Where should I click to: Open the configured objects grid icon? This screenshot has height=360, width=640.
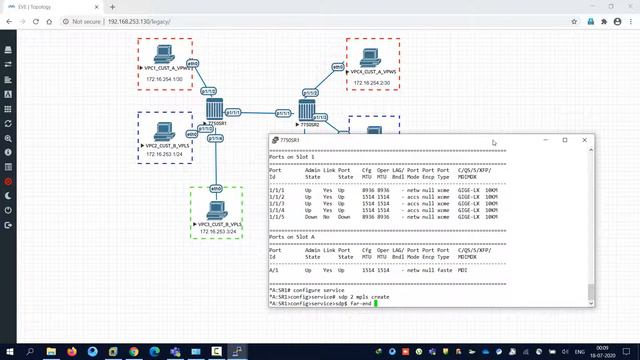(x=8, y=109)
